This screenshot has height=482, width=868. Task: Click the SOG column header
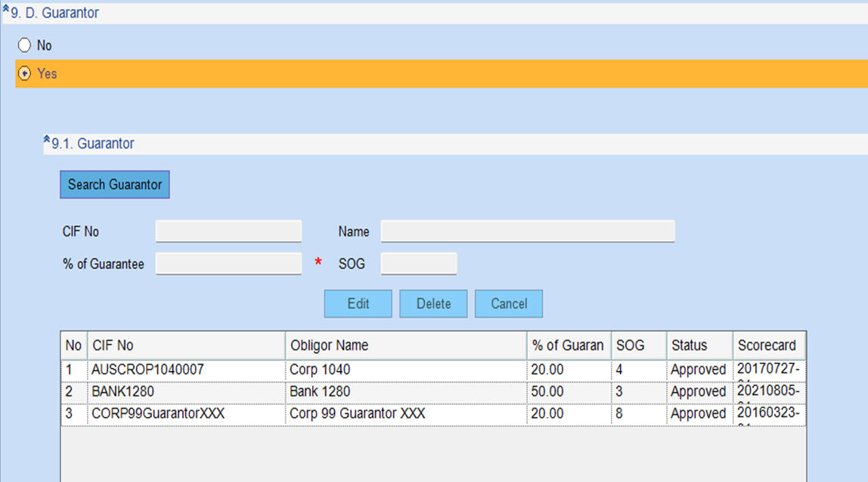tap(638, 345)
